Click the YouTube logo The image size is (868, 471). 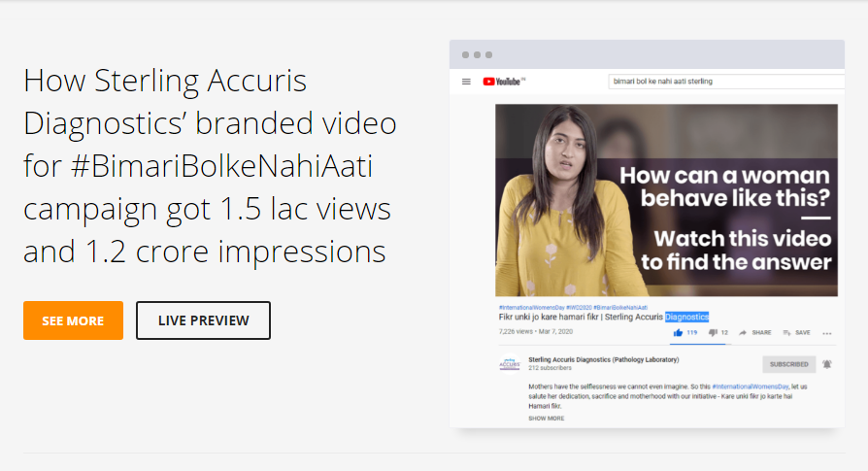click(x=504, y=82)
